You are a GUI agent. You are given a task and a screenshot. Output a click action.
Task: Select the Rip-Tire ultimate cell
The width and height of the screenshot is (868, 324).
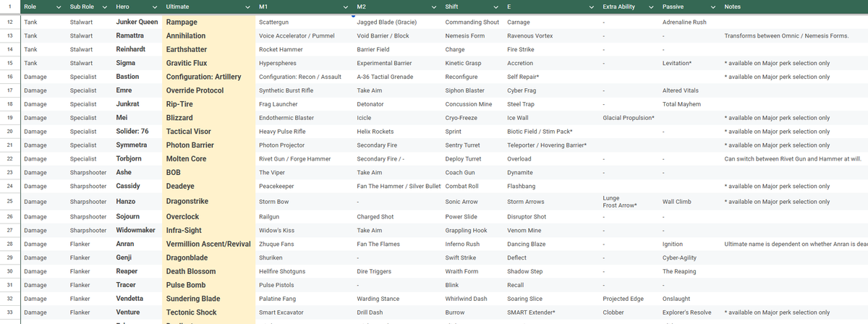[209, 104]
